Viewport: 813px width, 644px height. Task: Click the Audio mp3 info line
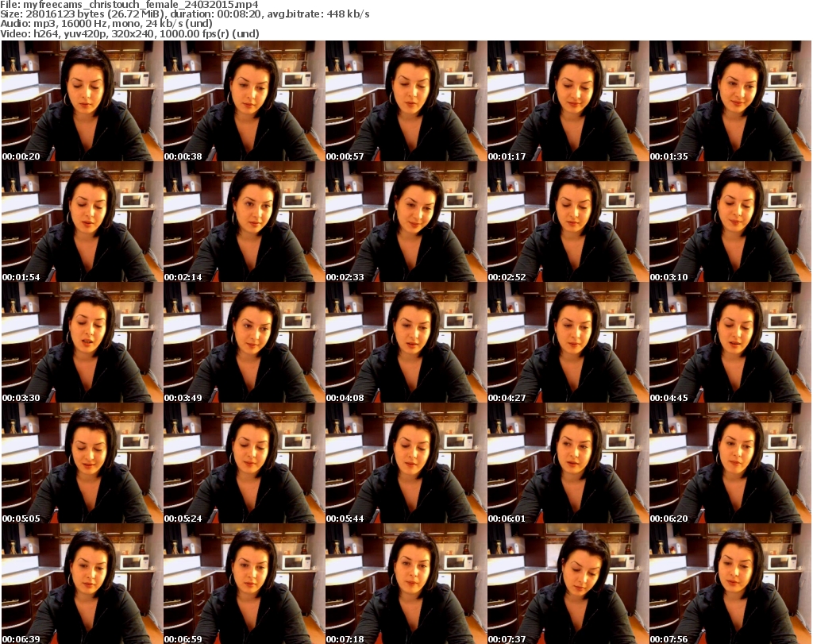click(107, 24)
